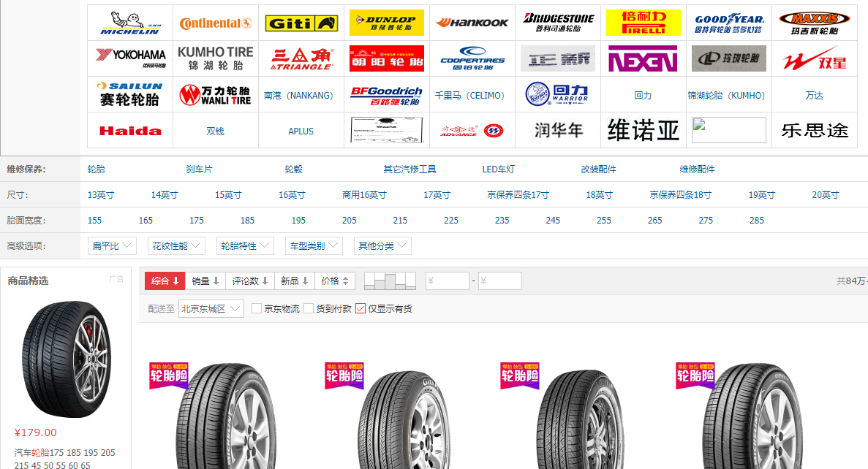
Task: Choose the 锦湖轮胎 (KUMHO) brand link
Action: tap(726, 95)
